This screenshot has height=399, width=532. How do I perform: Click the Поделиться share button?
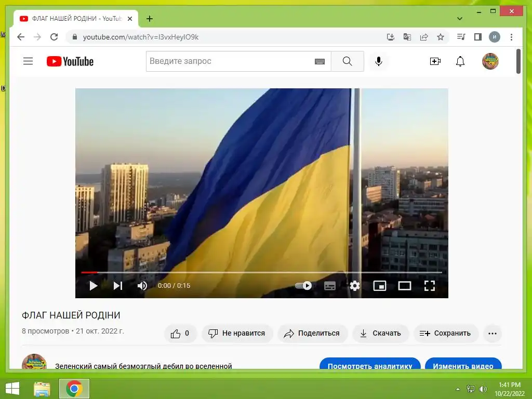(x=312, y=334)
